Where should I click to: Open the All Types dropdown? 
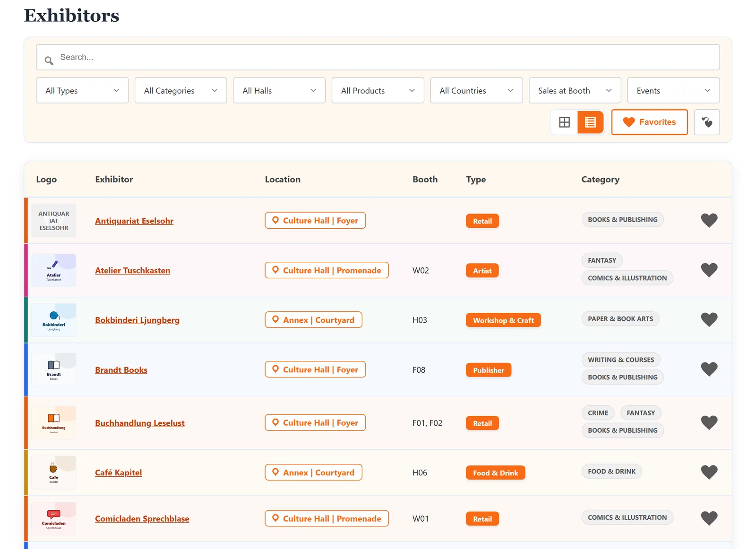click(82, 90)
